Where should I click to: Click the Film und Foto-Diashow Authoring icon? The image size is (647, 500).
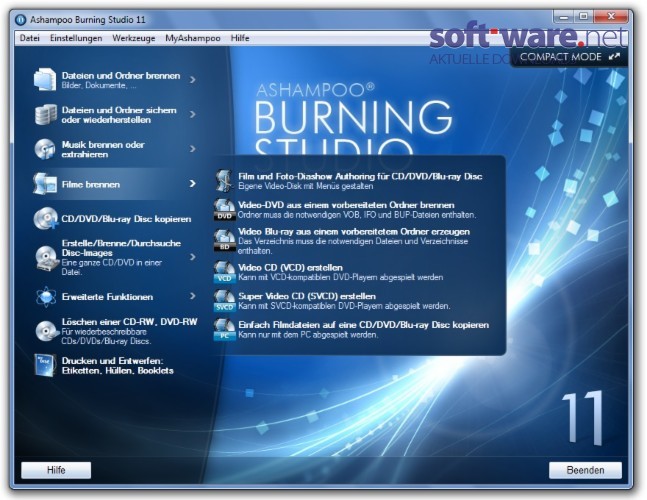[x=225, y=181]
